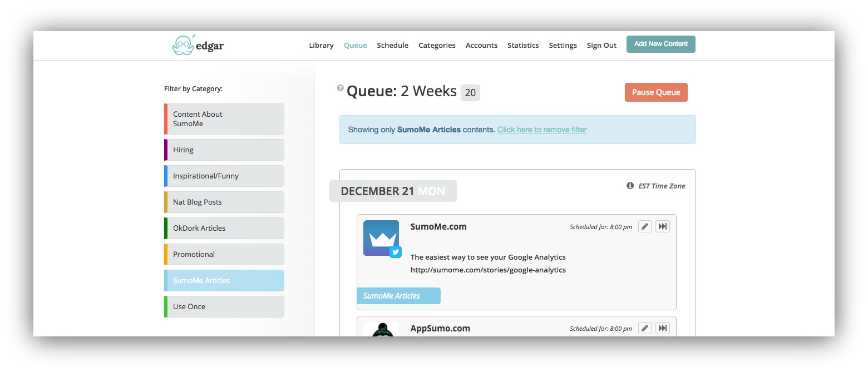This screenshot has height=372, width=868.
Task: Click the Edgar octopus logo
Action: click(198, 45)
